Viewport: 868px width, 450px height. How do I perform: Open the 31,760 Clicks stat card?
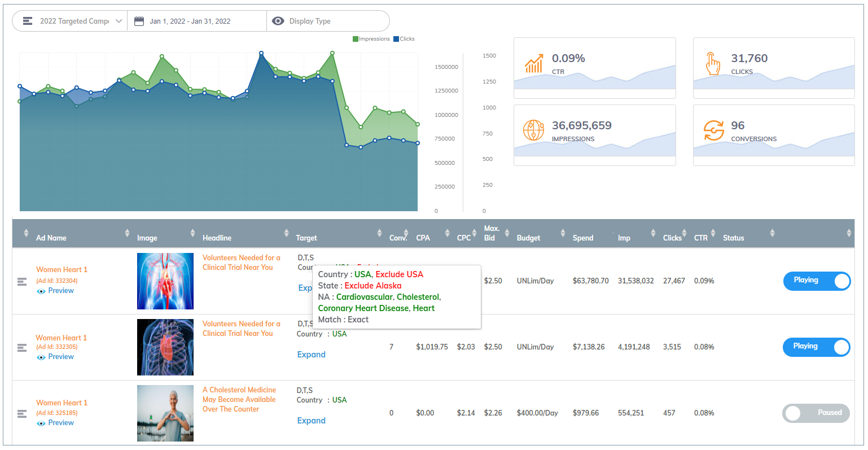pyautogui.click(x=774, y=68)
